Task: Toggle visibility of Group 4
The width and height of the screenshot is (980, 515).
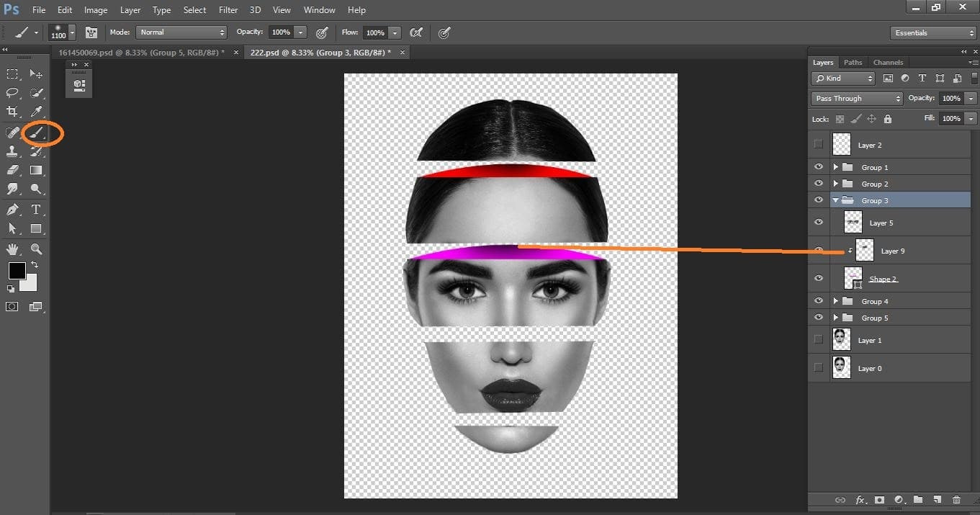Action: pos(819,300)
